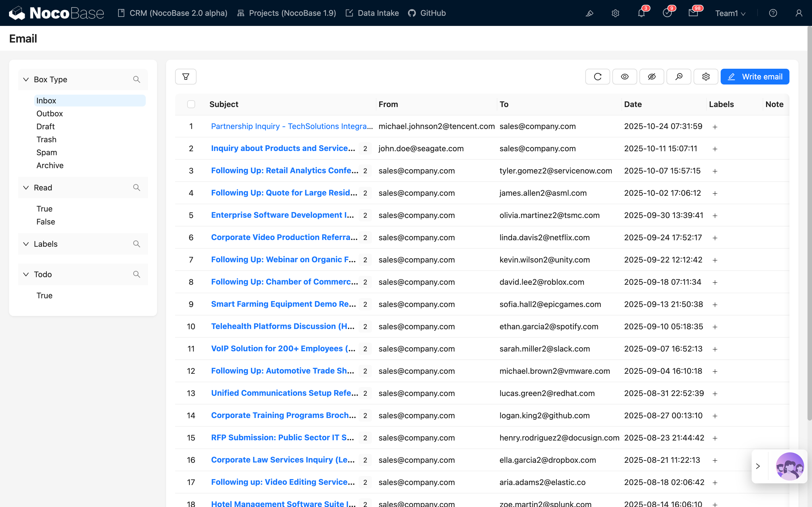Click the Write email button

754,77
